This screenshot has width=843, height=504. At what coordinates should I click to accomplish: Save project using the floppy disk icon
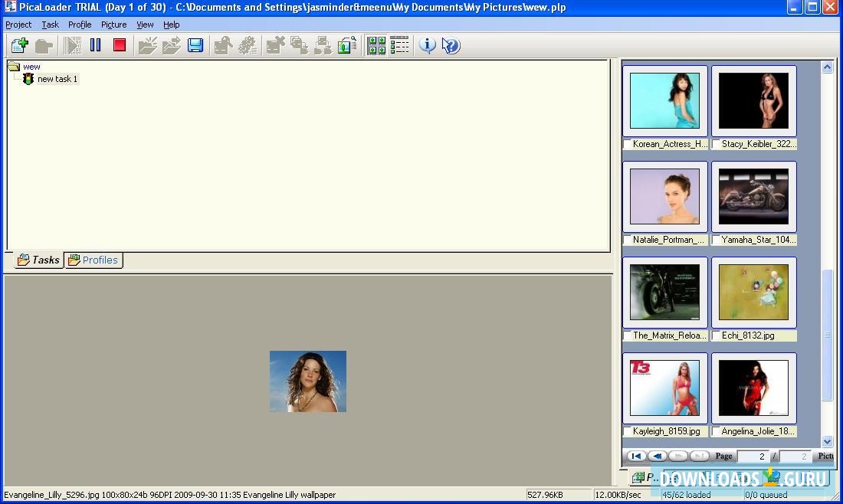click(x=195, y=46)
